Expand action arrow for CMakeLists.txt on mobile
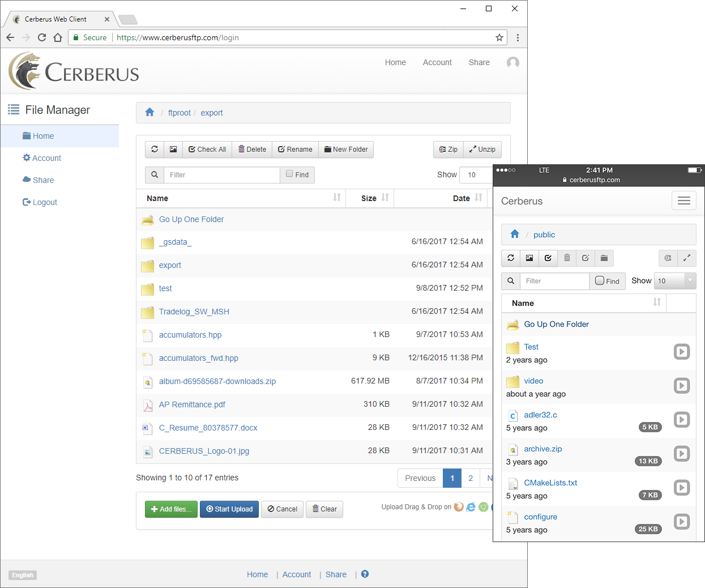 (x=682, y=488)
